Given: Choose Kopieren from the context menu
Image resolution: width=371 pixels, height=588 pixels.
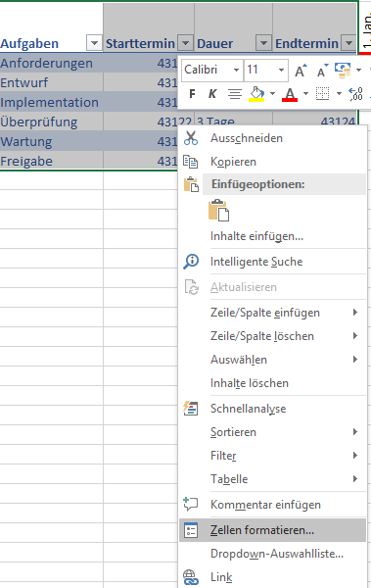Looking at the screenshot, I should tap(272, 162).
